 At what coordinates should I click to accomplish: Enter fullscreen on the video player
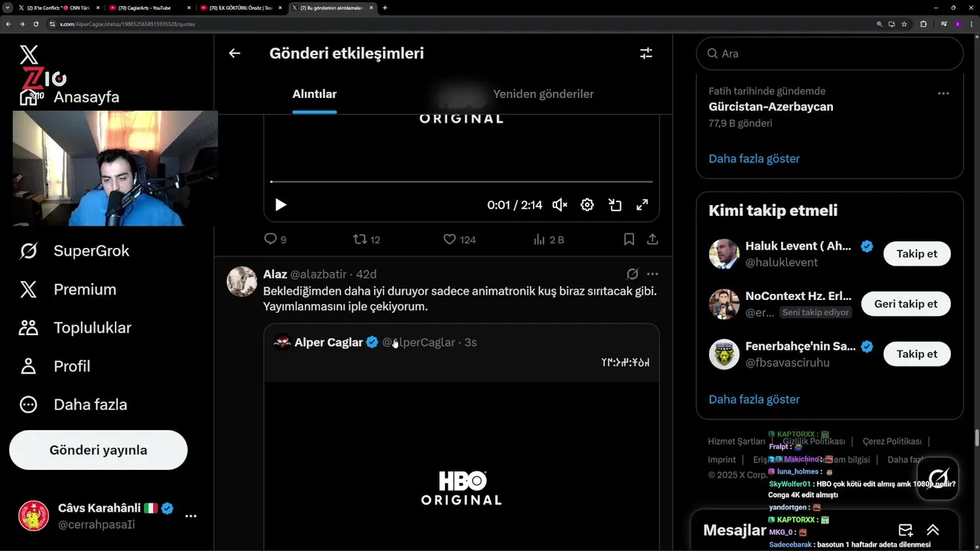tap(642, 205)
